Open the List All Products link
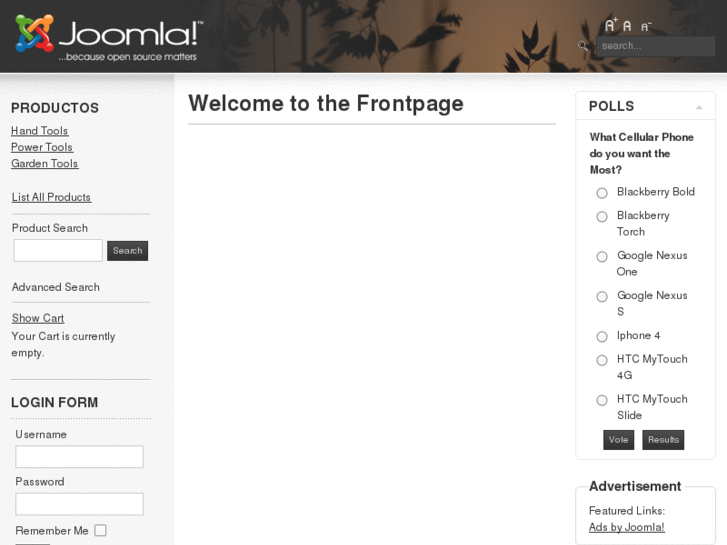Viewport: 727px width, 545px height. (x=51, y=197)
